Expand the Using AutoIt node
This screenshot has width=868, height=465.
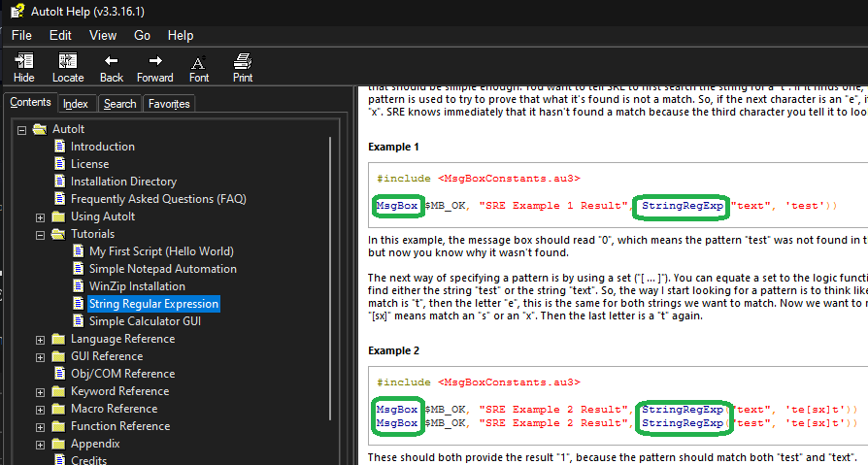point(41,218)
